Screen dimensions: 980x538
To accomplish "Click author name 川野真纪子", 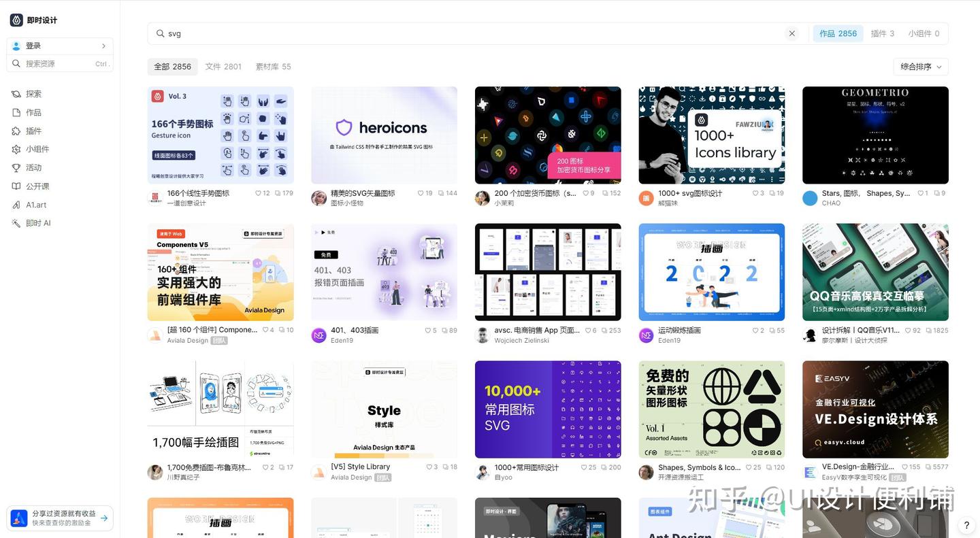I will click(184, 477).
